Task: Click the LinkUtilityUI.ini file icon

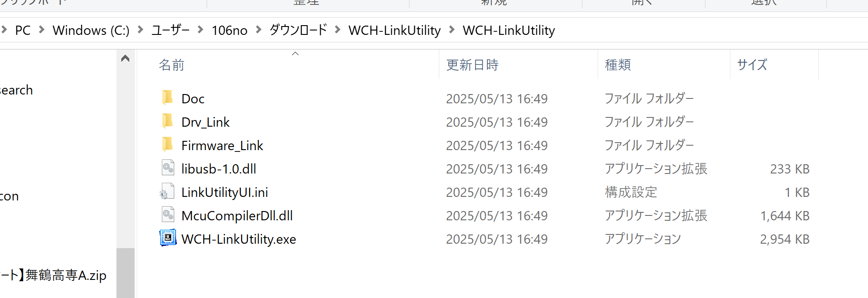Action: click(168, 192)
